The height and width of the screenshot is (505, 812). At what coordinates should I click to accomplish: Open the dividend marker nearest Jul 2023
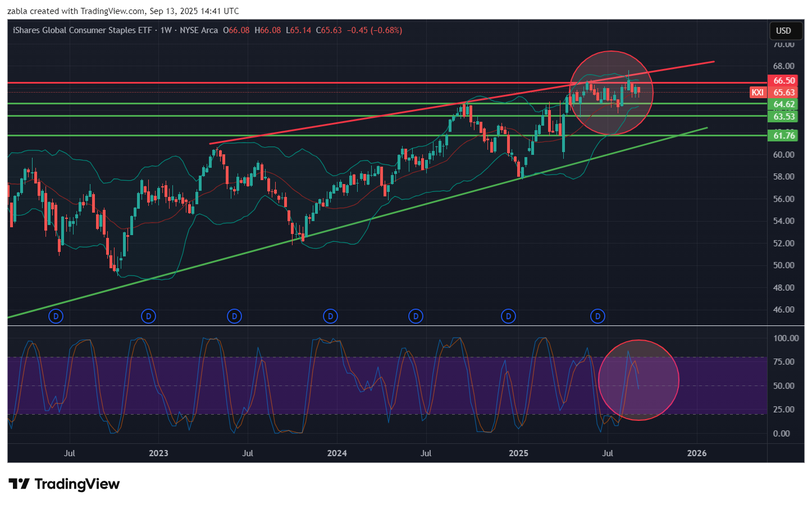pos(234,316)
